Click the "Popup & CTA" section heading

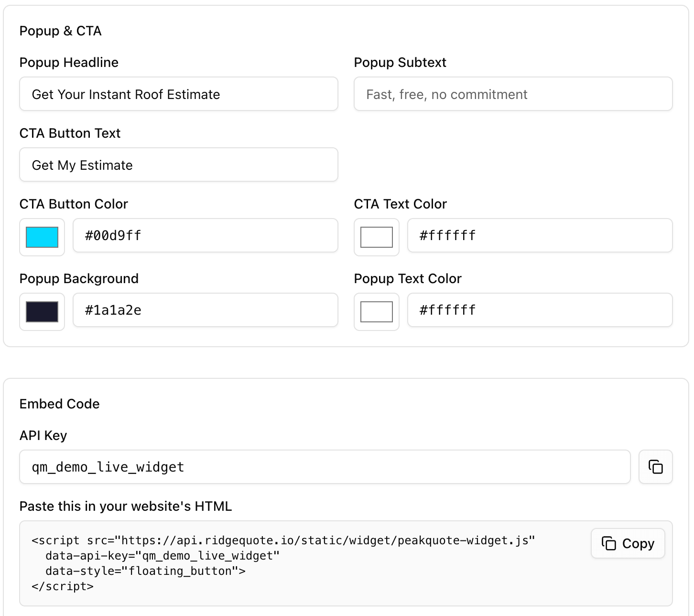(60, 31)
